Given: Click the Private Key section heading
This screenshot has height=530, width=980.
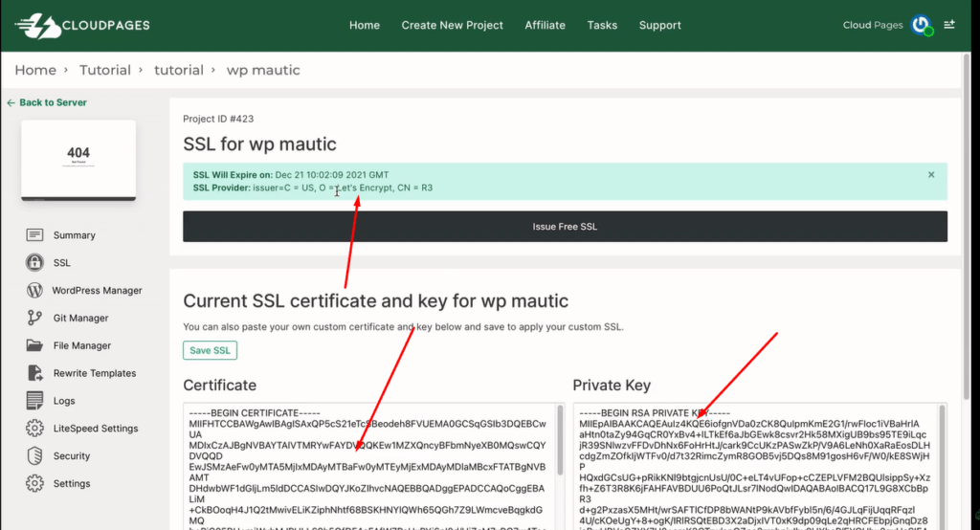Looking at the screenshot, I should [612, 385].
